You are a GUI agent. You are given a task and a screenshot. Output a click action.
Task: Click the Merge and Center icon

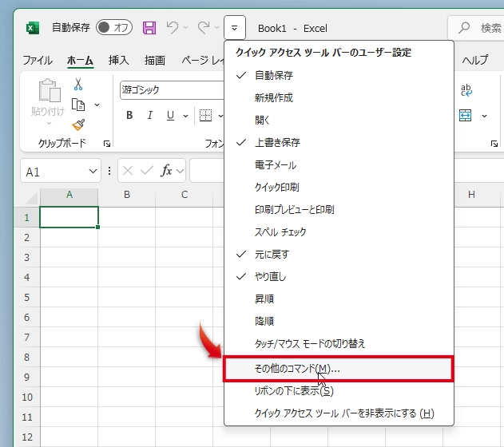465,115
